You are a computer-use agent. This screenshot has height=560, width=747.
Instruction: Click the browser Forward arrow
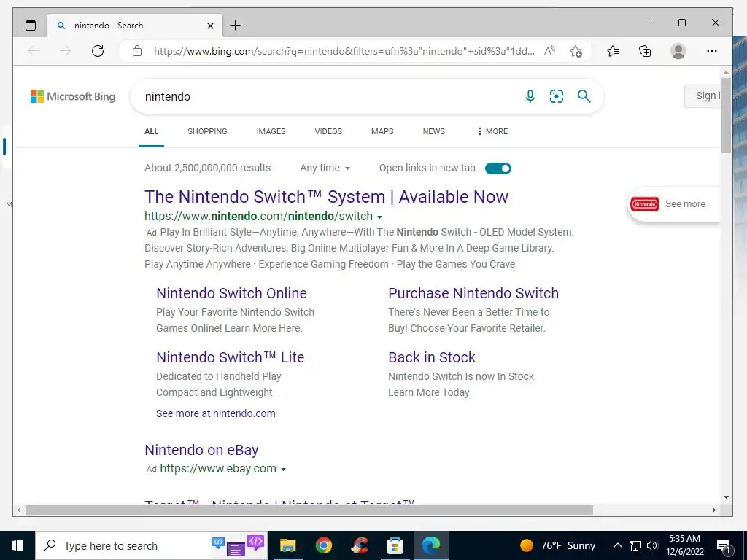66,51
